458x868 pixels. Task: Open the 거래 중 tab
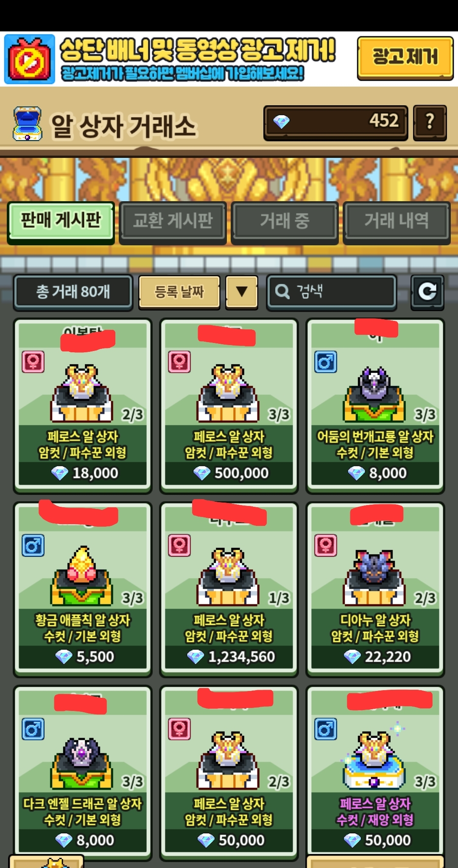click(x=285, y=221)
